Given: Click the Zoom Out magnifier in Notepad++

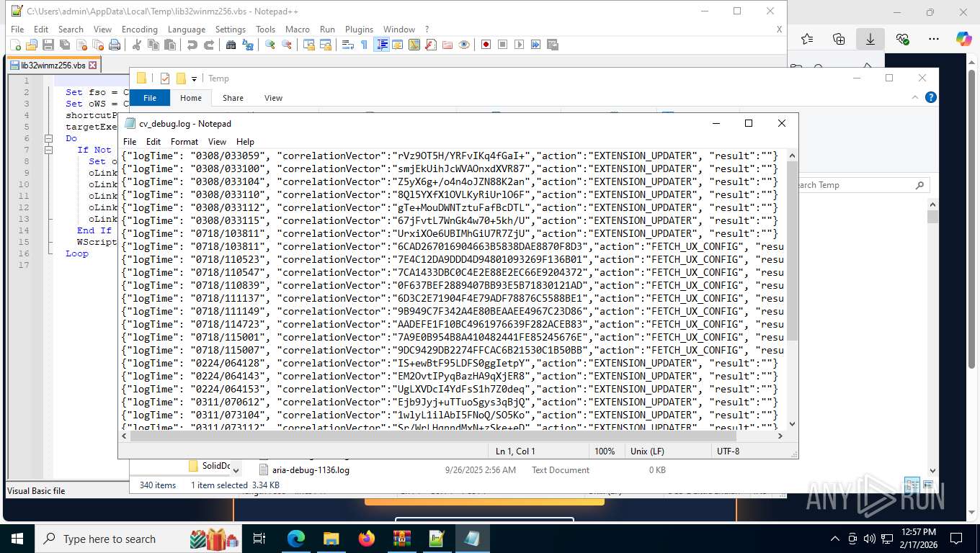Looking at the screenshot, I should pyautogui.click(x=287, y=45).
